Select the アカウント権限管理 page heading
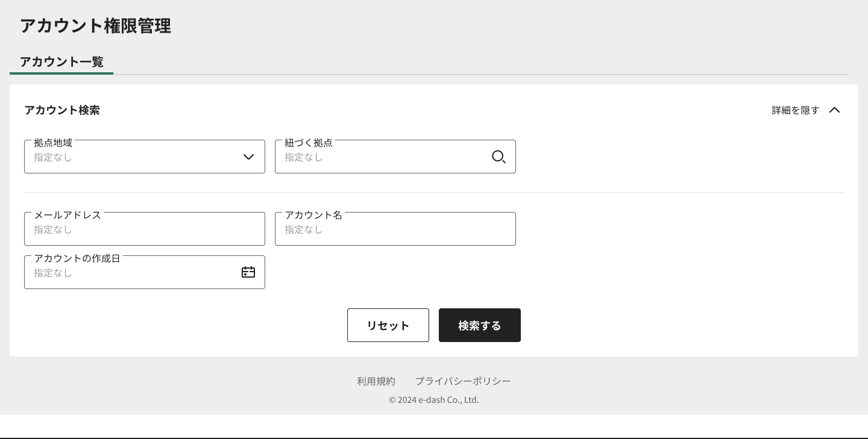868x439 pixels. pos(95,26)
